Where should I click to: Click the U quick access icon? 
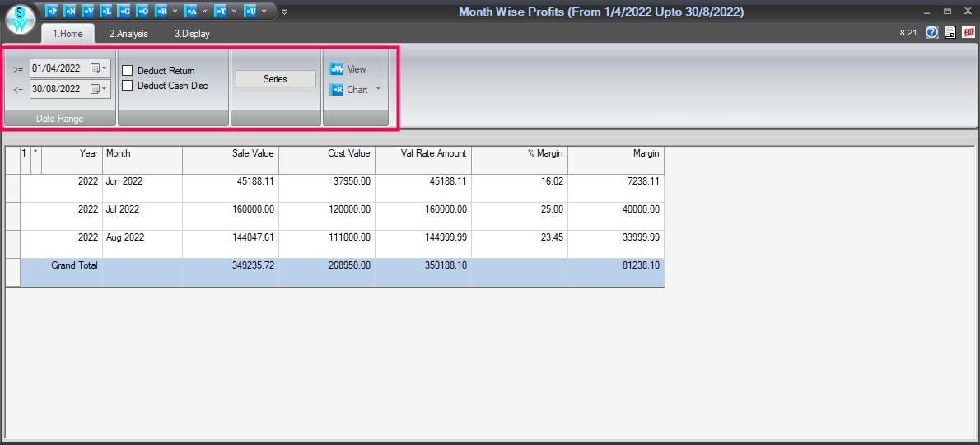point(250,12)
